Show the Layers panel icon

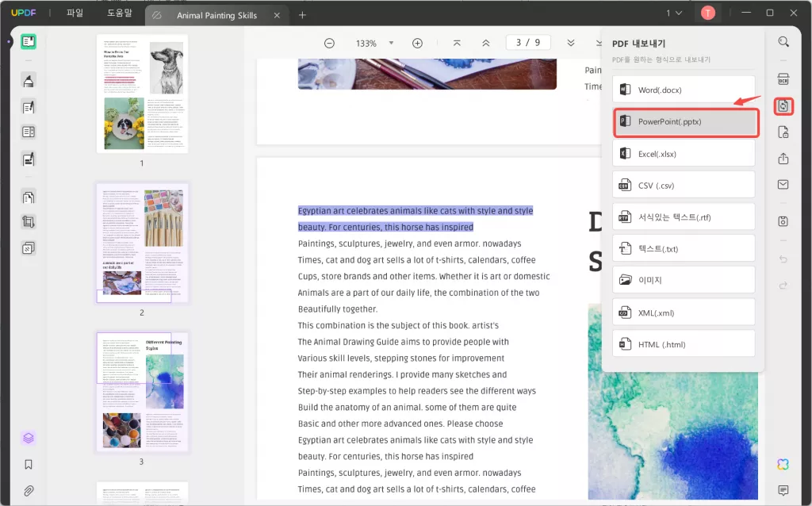point(29,438)
